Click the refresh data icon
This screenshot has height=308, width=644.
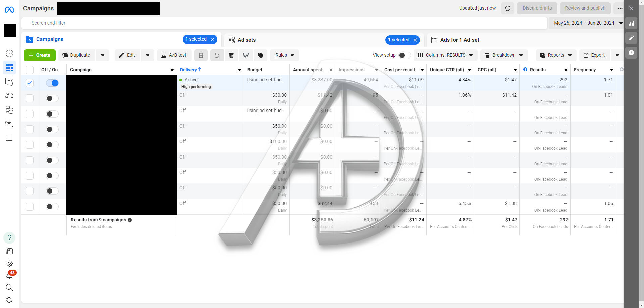pos(507,8)
